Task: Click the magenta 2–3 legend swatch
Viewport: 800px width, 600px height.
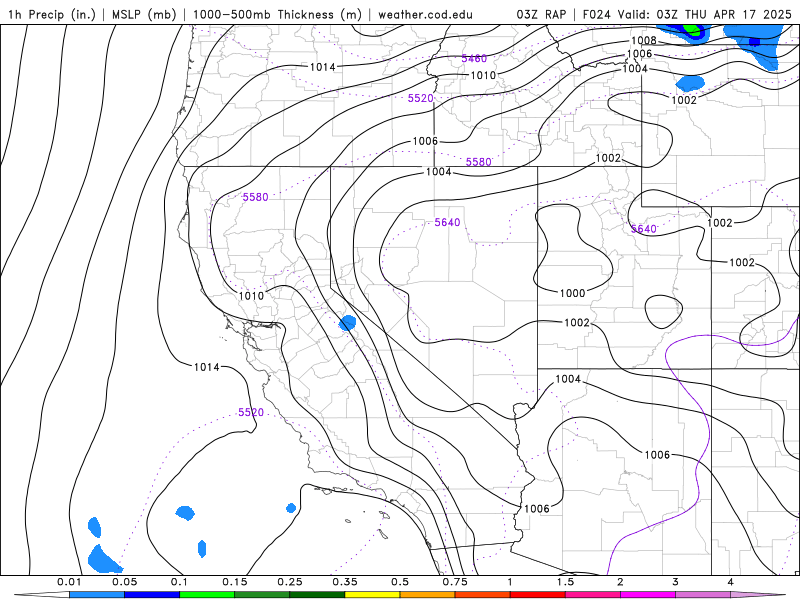Action: pos(648,595)
